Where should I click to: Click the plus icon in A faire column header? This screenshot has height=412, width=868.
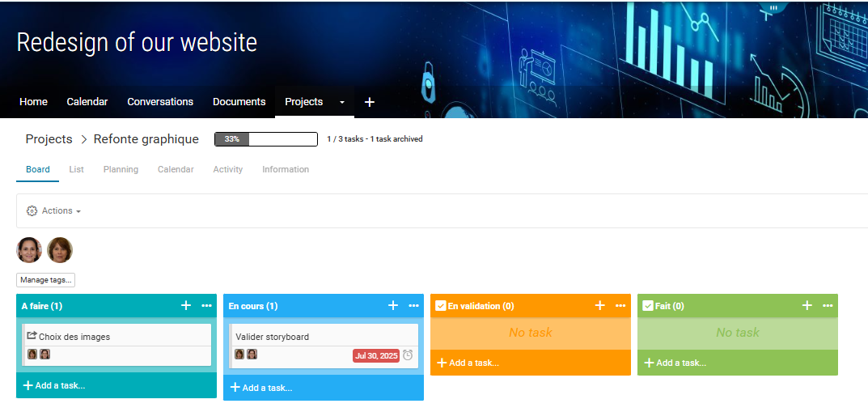(186, 305)
